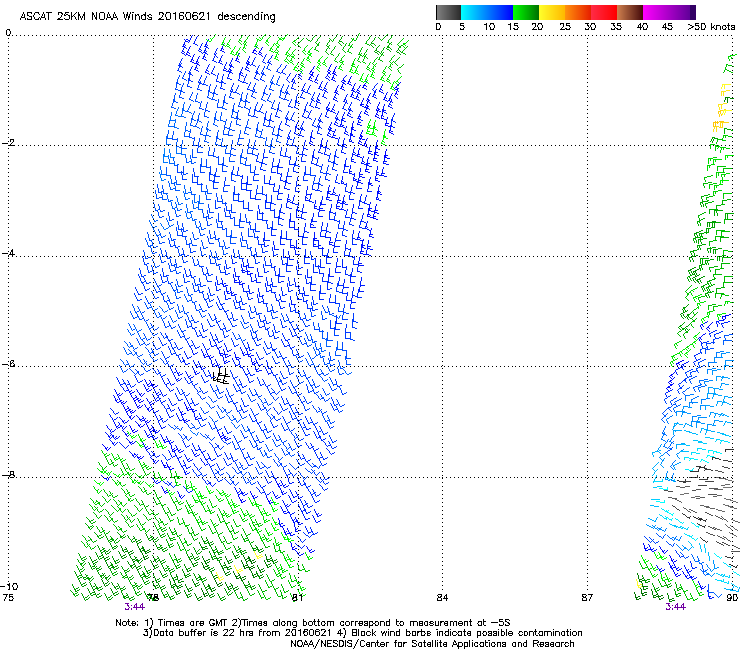740x650 pixels.
Task: Click the longitude label '75'
Action: click(8, 598)
